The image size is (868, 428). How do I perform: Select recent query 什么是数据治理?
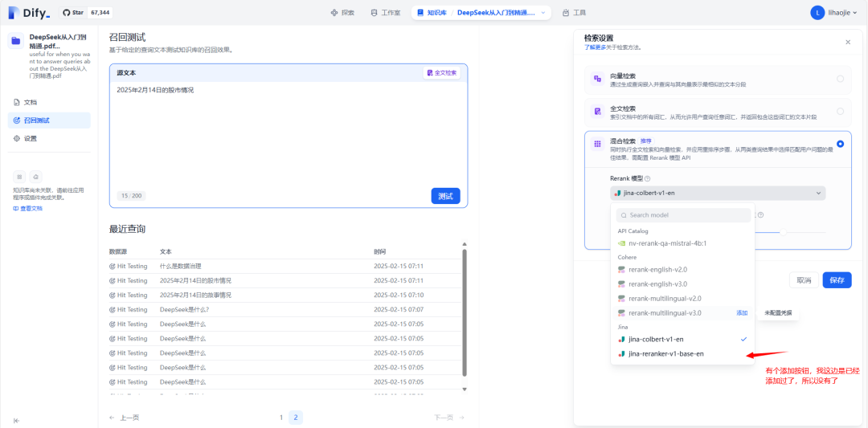285,266
